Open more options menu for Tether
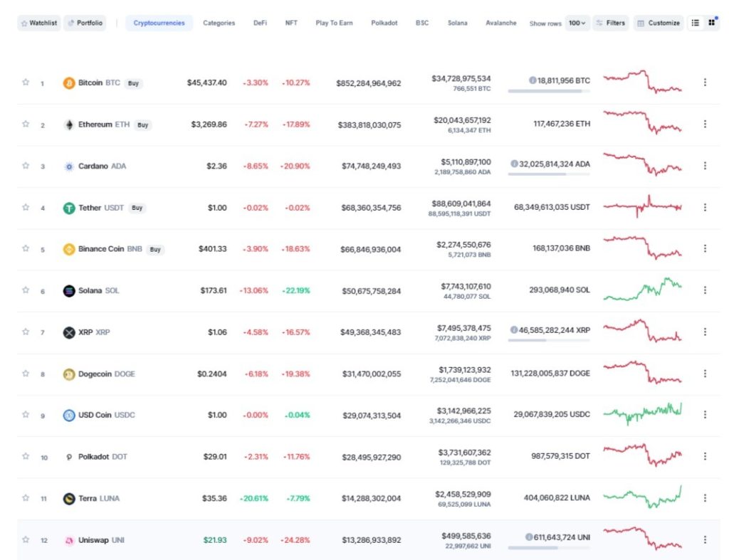This screenshot has height=560, width=729. click(x=705, y=207)
